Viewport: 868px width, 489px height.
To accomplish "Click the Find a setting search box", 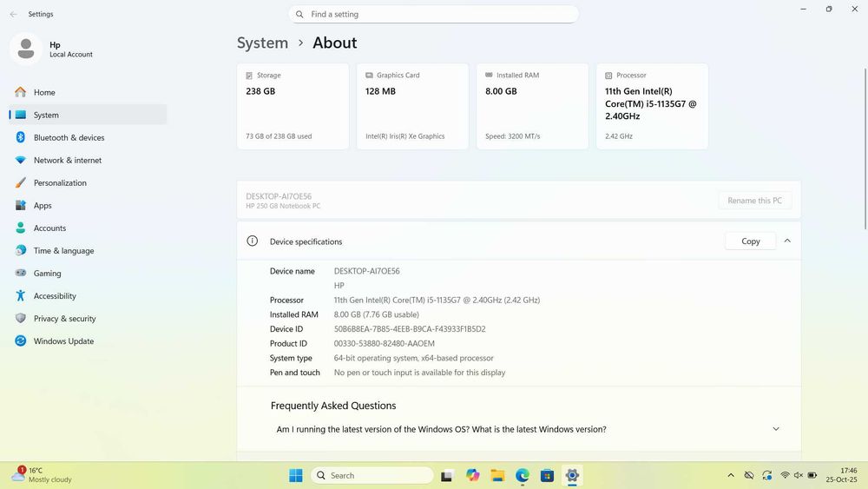I will coord(433,15).
